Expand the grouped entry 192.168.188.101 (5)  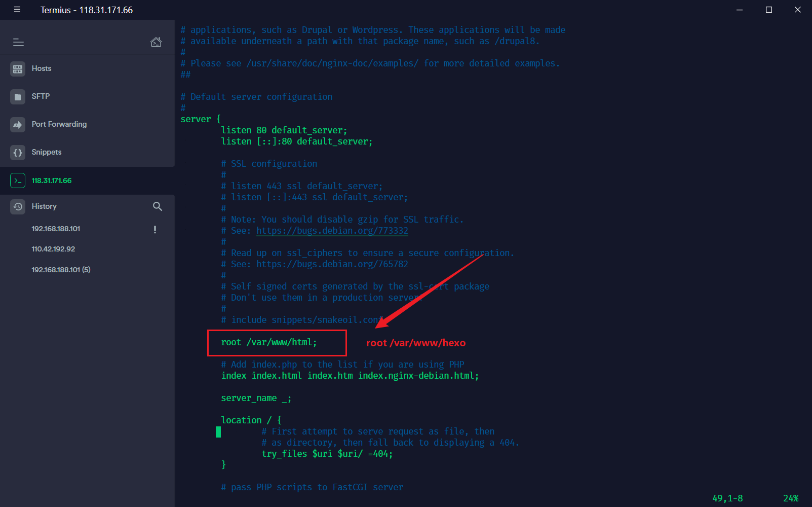pyautogui.click(x=61, y=269)
